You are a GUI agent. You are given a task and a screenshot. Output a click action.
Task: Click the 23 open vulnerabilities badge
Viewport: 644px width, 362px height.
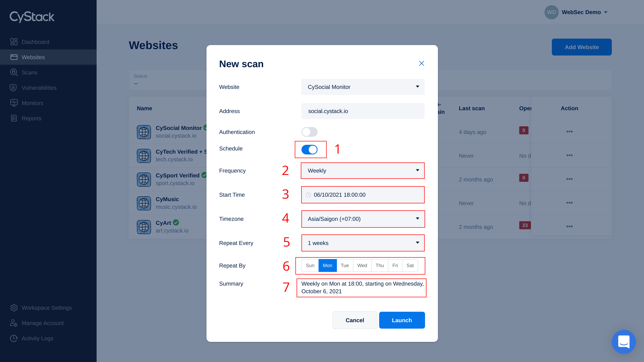tap(525, 225)
